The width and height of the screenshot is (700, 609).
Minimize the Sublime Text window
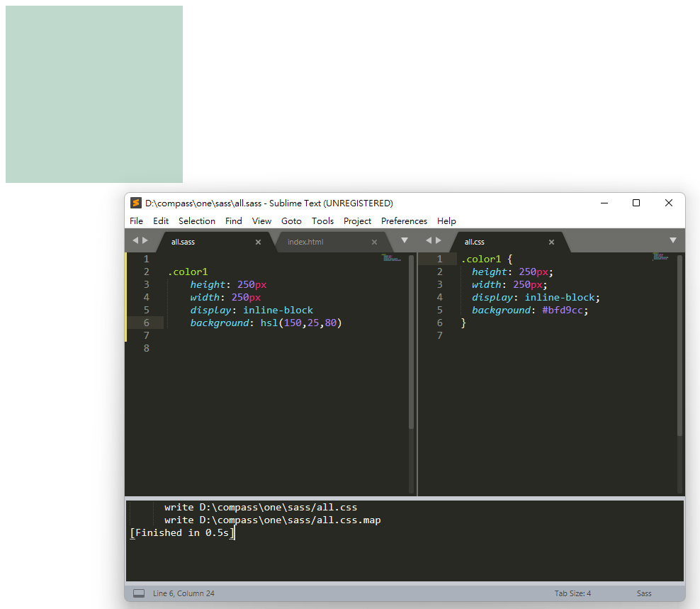(604, 203)
